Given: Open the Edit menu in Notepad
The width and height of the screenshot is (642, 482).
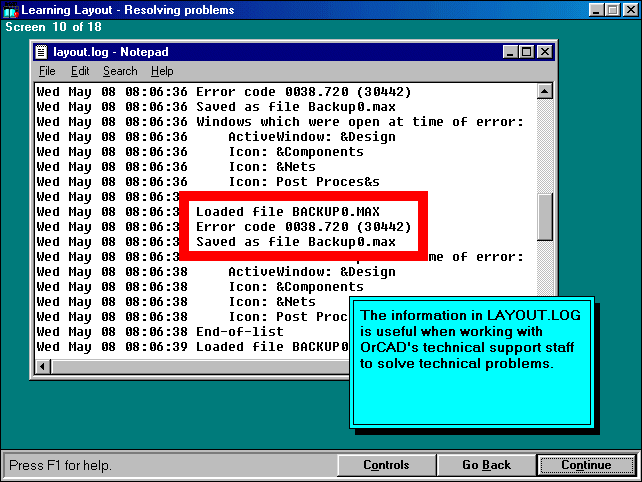Looking at the screenshot, I should point(80,71).
